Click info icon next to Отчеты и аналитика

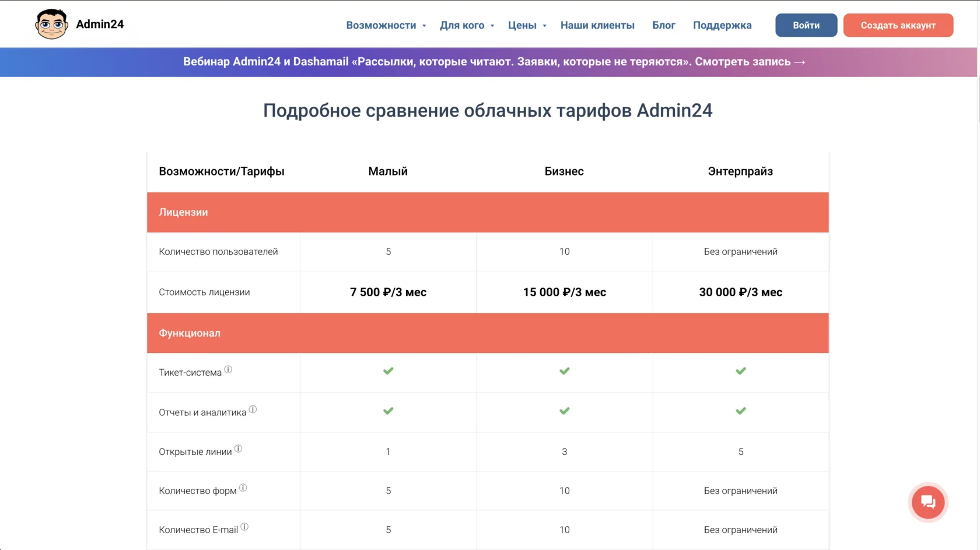click(253, 409)
